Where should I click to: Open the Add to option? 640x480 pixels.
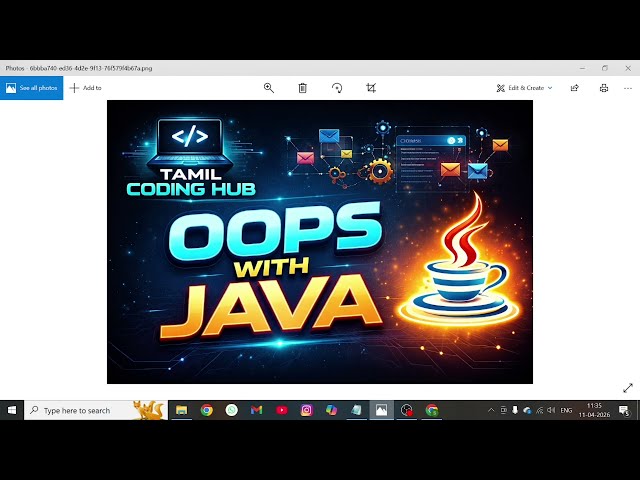pos(86,88)
